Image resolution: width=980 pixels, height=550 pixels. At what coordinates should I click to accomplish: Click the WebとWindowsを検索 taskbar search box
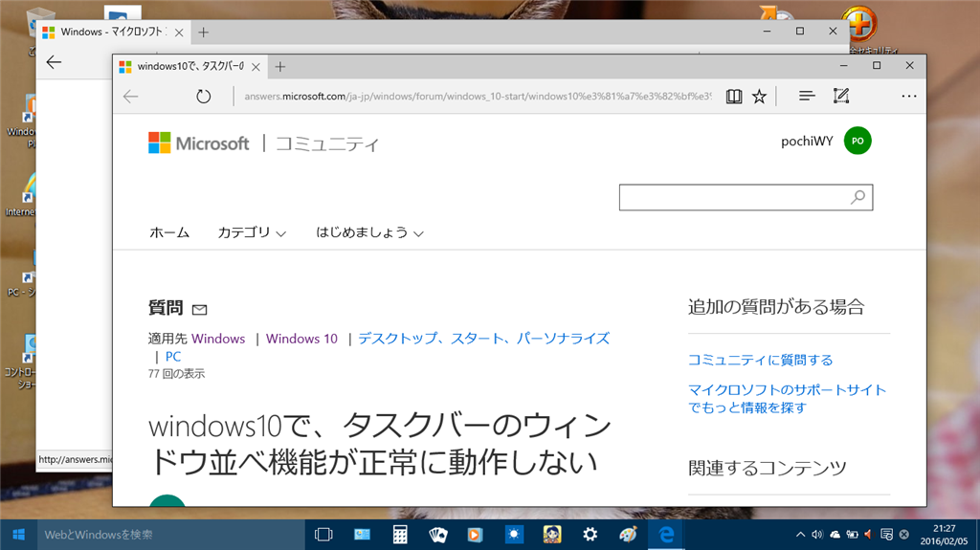[171, 535]
